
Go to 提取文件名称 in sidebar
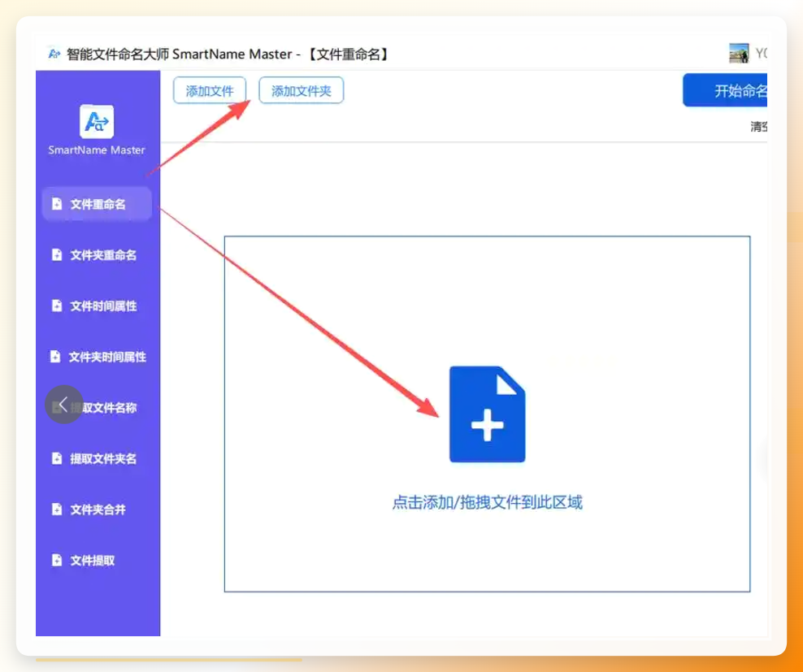pos(97,408)
